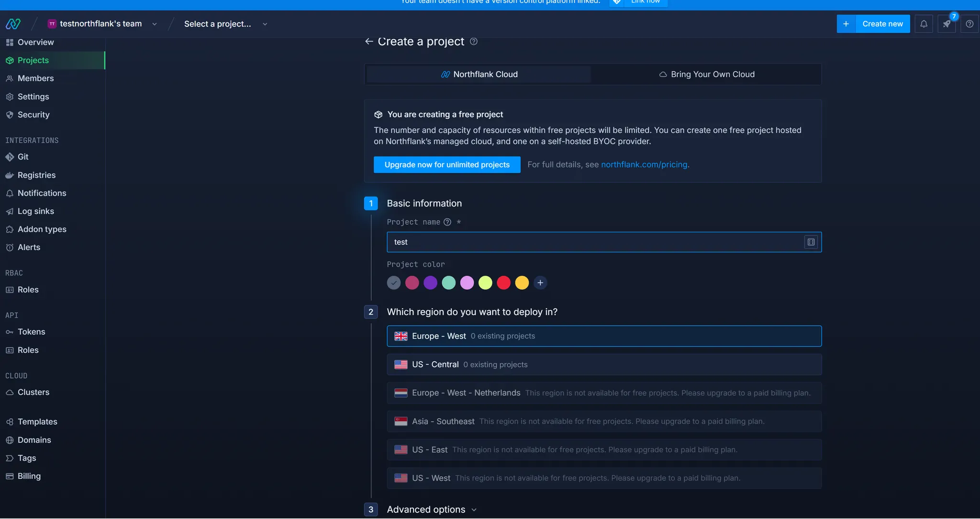Screen dimensions: 980x519
Task: Click the name generator icon in project name field
Action: pyautogui.click(x=811, y=242)
